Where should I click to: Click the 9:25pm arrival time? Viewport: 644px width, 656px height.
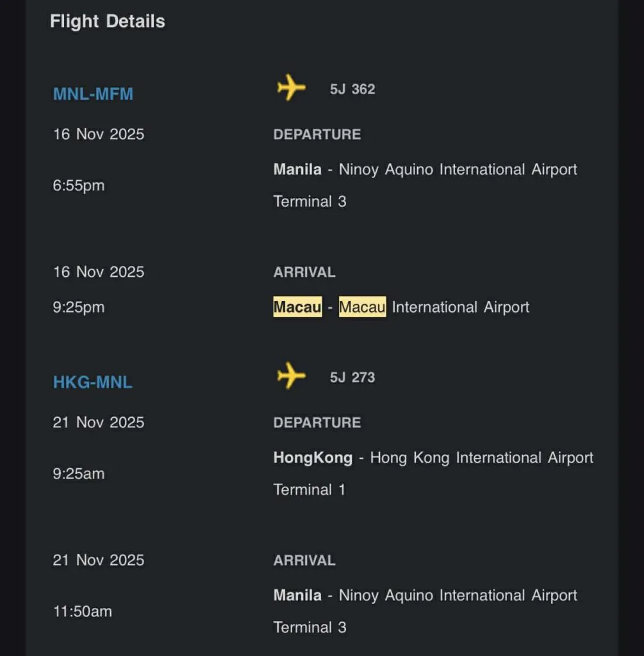(78, 307)
